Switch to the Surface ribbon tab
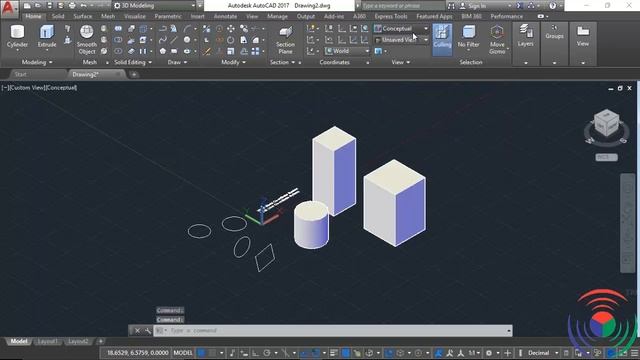Screen dimensions: 640x360 [83, 16]
